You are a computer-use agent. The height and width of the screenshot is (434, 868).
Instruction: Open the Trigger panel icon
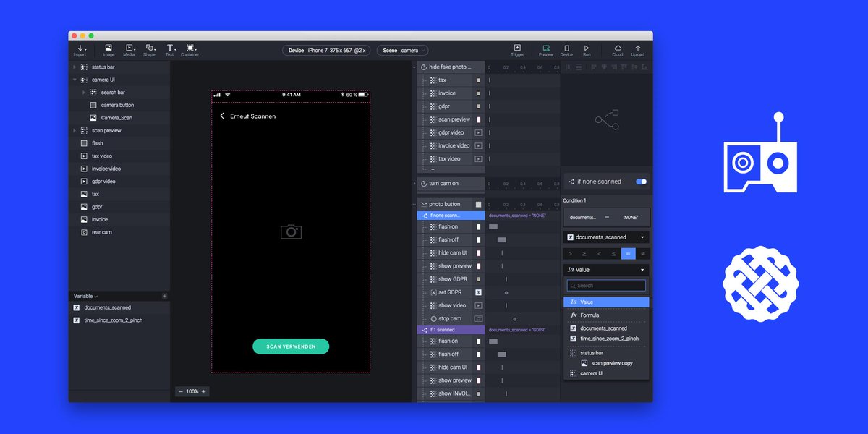517,49
